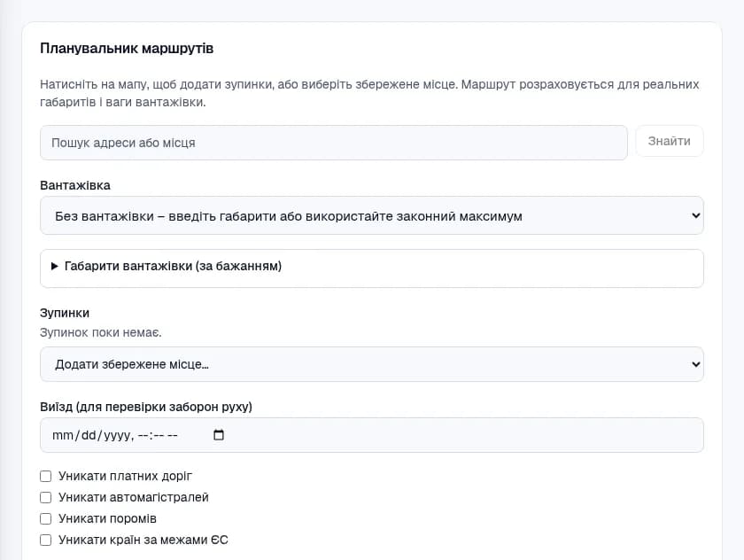Focus the Пошук адреси або місця field

coord(334,143)
